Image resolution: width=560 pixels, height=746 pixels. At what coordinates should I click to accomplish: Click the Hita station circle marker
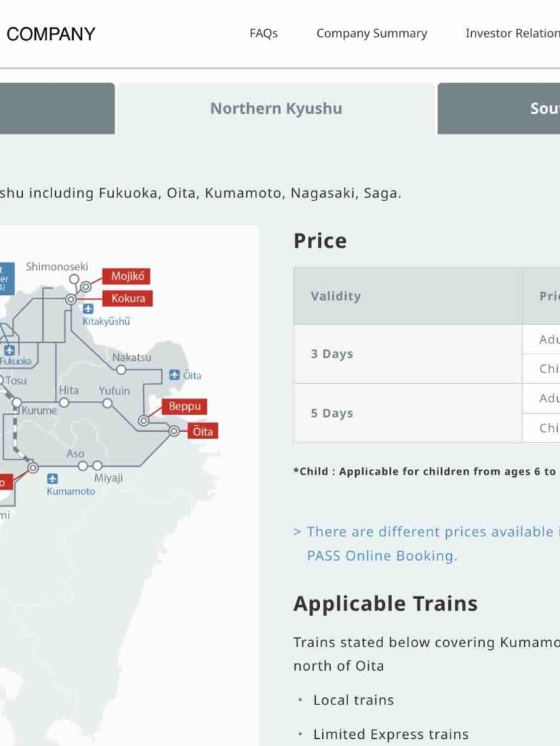[64, 402]
